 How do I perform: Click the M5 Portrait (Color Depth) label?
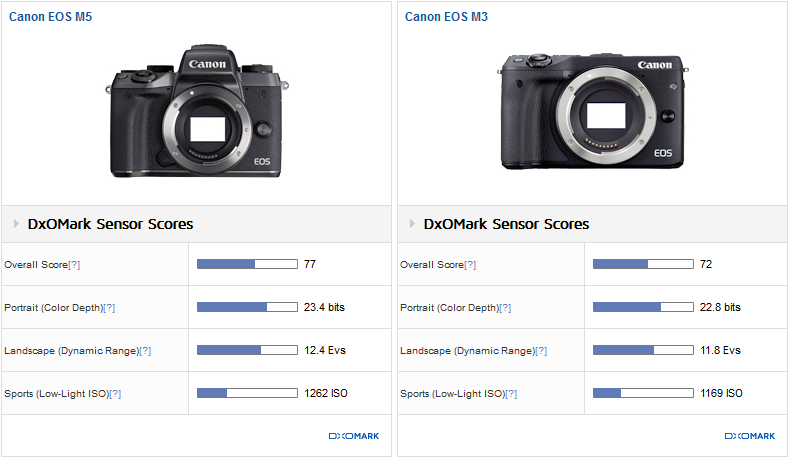(x=53, y=308)
